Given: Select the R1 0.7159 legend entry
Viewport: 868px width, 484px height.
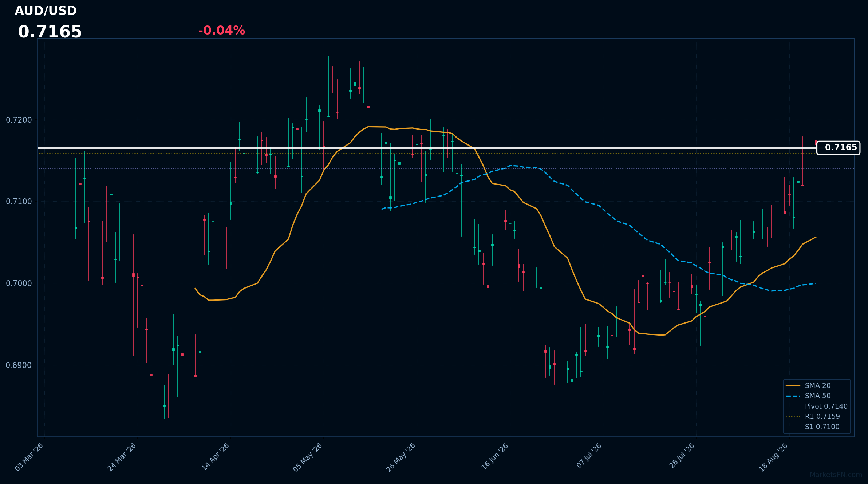Looking at the screenshot, I should 813,416.
